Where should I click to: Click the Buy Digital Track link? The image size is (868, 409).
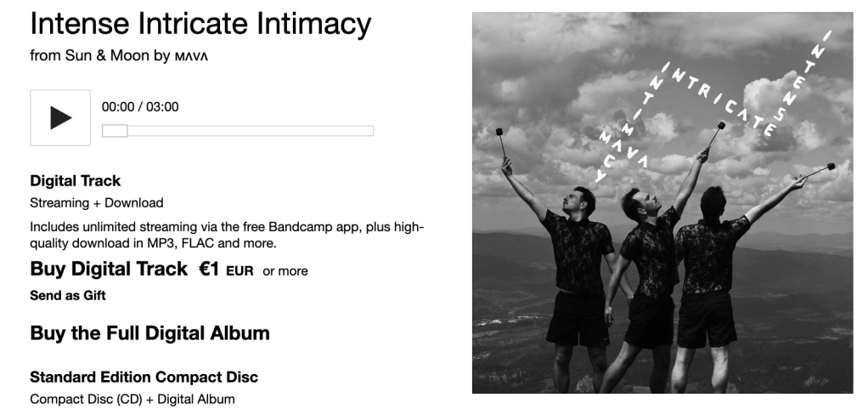(109, 269)
